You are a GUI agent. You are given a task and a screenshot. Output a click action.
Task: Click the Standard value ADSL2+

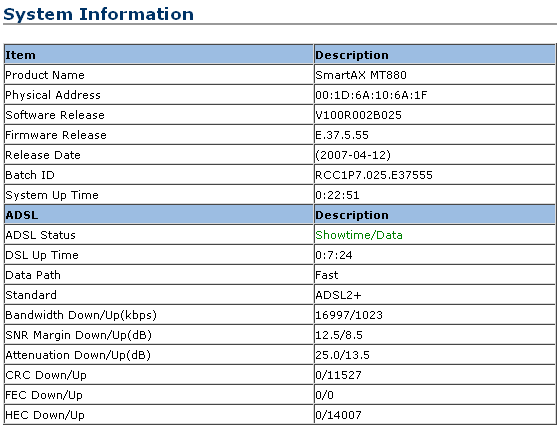pyautogui.click(x=338, y=295)
